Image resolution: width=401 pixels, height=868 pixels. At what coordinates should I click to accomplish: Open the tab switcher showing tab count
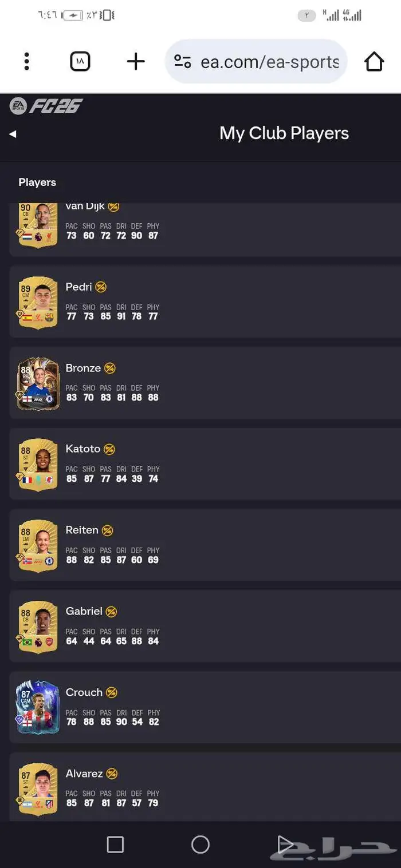pyautogui.click(x=80, y=61)
